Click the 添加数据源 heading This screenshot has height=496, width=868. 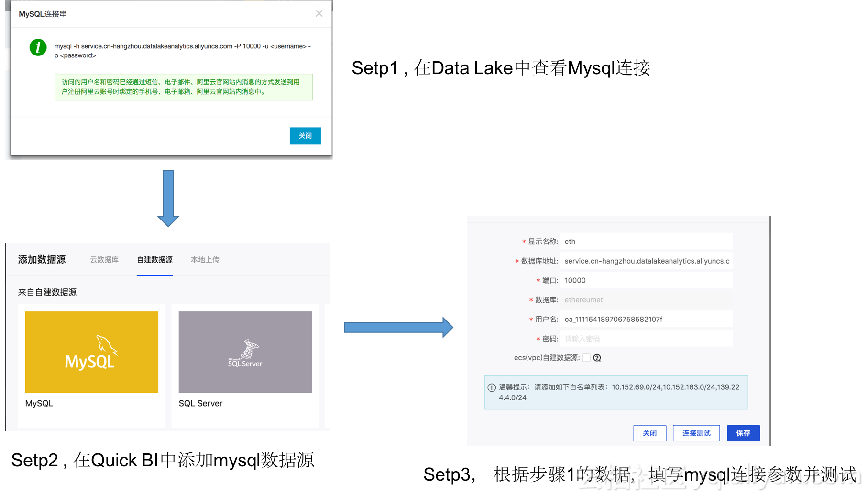(42, 259)
